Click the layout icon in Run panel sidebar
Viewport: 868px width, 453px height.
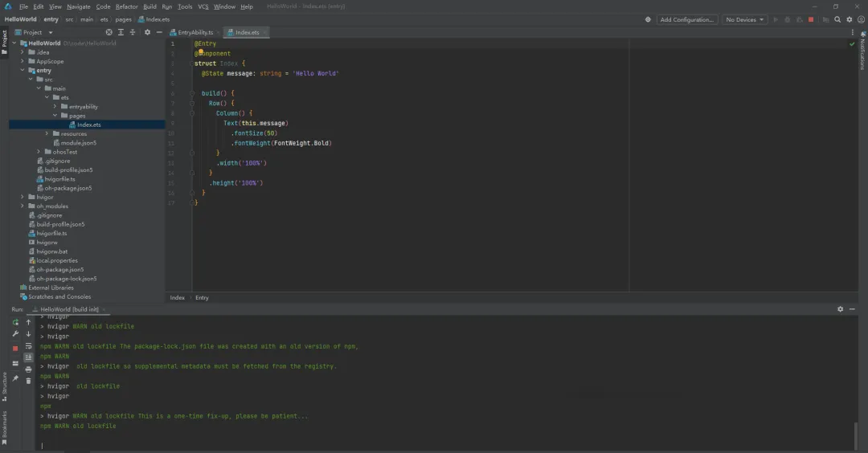click(15, 363)
